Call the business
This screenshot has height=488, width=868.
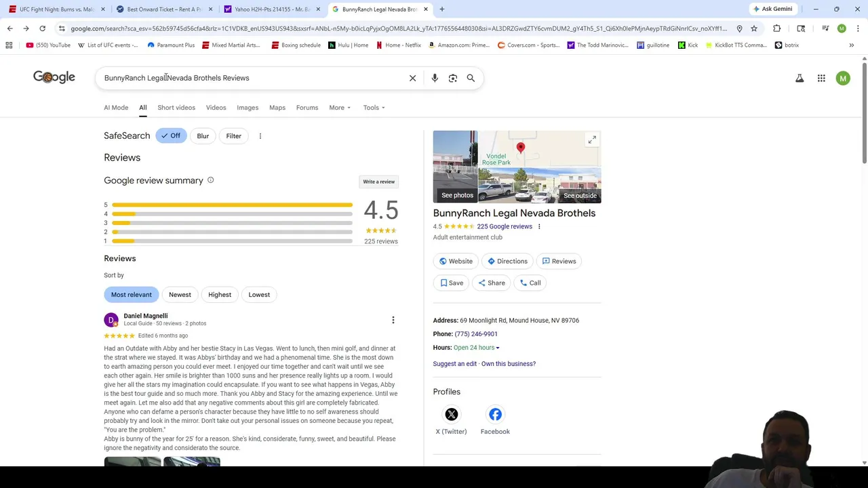tap(530, 283)
